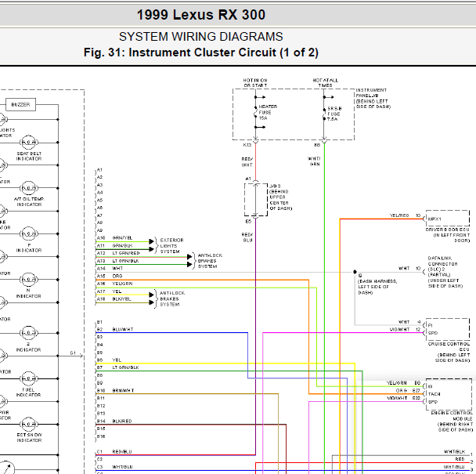Click the fuel indicator lamp symbol

coord(29,378)
